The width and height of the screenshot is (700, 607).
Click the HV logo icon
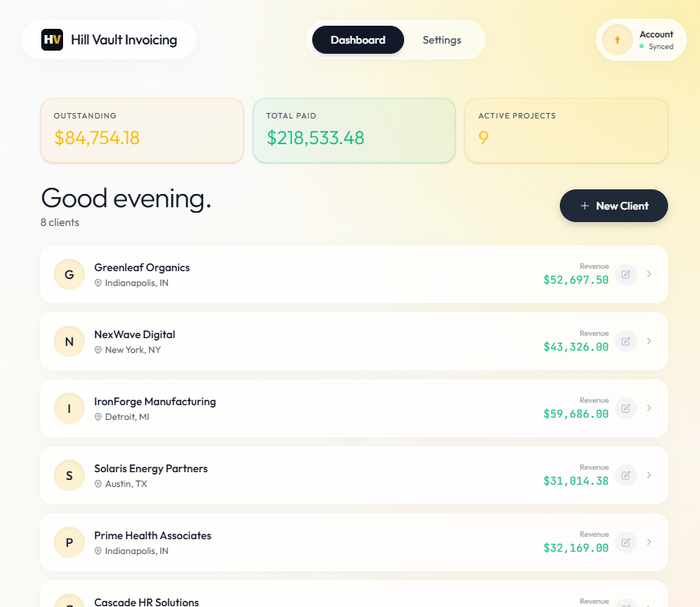coord(52,39)
